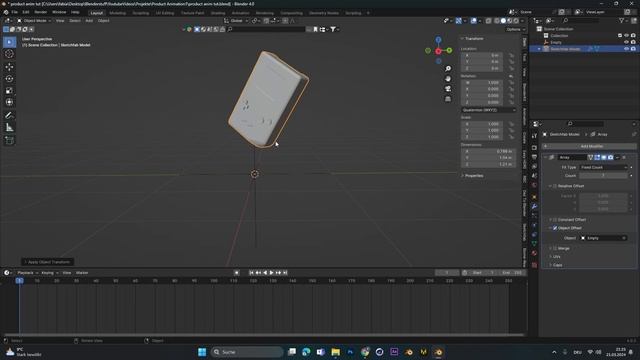The width and height of the screenshot is (640, 360).
Task: Toggle X-ray display mode
Action: click(x=488, y=20)
